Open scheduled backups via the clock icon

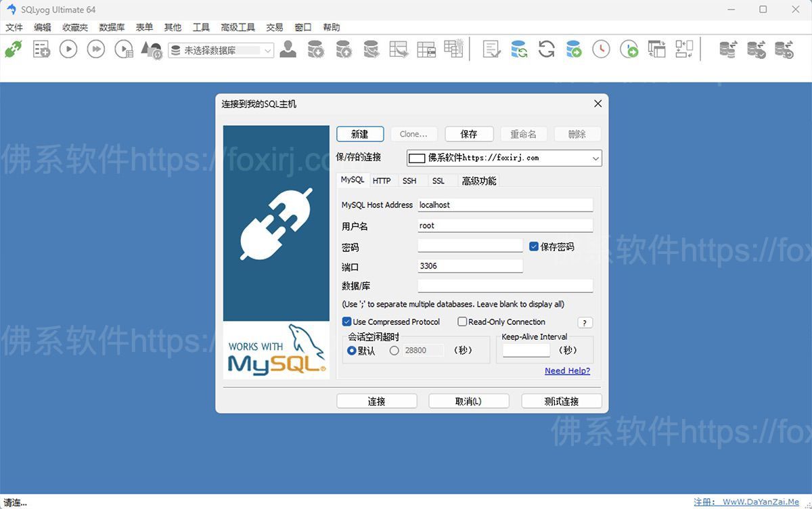tap(601, 49)
